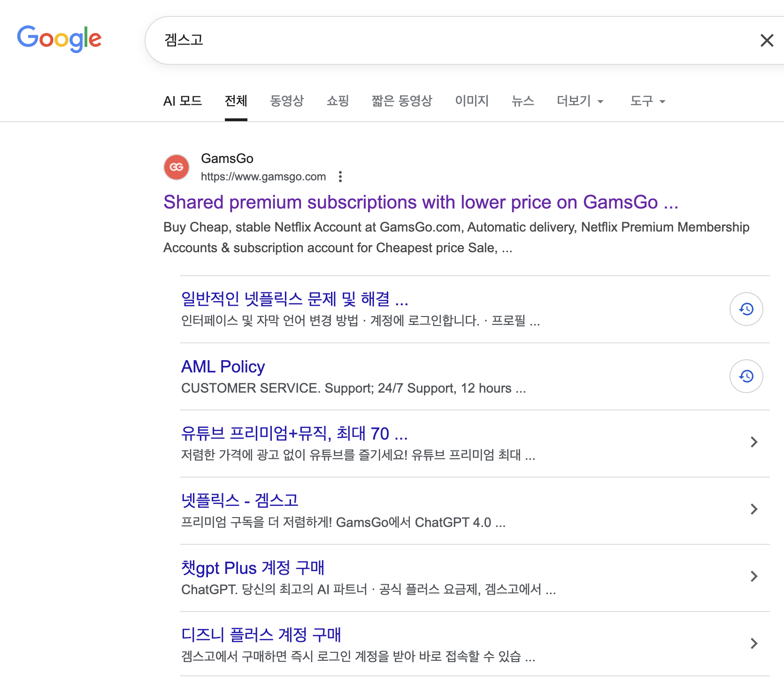The image size is (784, 681).
Task: Go to the 짧은 동영상 tab
Action: point(402,101)
